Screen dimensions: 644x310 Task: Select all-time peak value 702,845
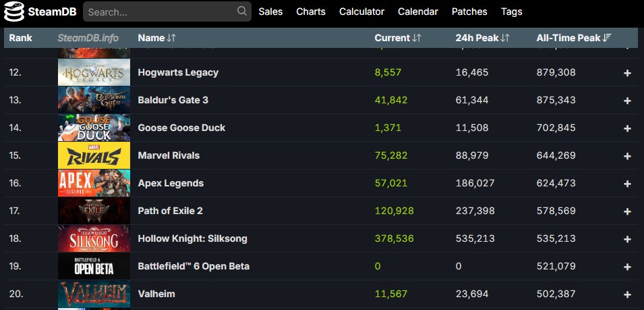[x=556, y=128]
